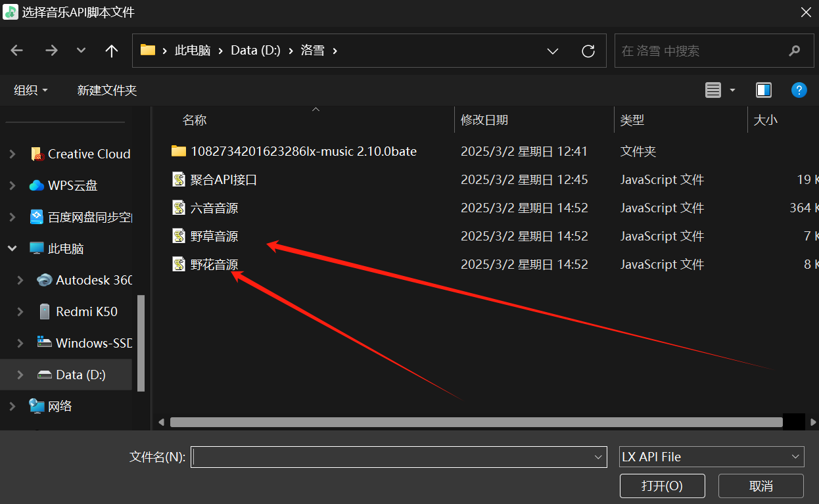The width and height of the screenshot is (819, 504).
Task: Expand the WPS云盘 tree node
Action: click(x=12, y=185)
